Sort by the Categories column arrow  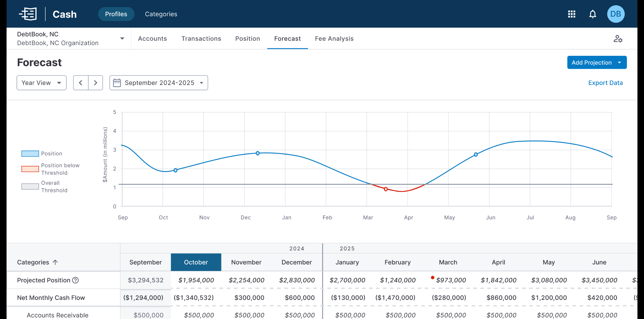[x=55, y=262]
